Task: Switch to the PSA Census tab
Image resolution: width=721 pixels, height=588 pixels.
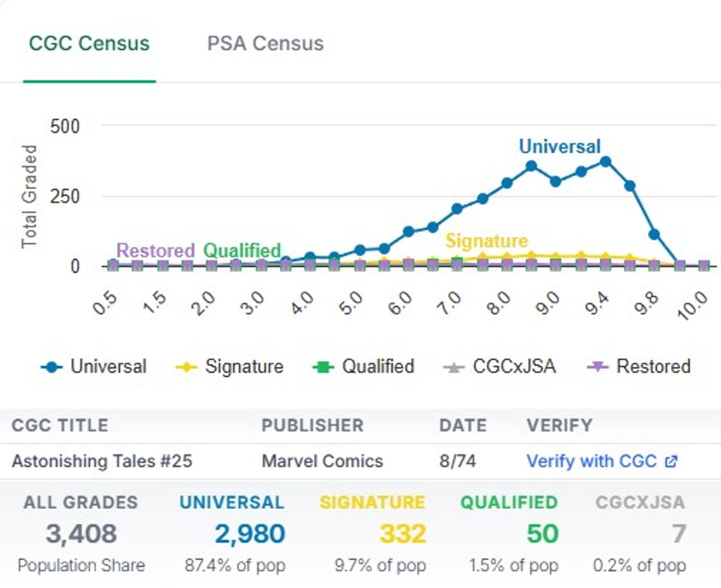Action: click(x=265, y=43)
